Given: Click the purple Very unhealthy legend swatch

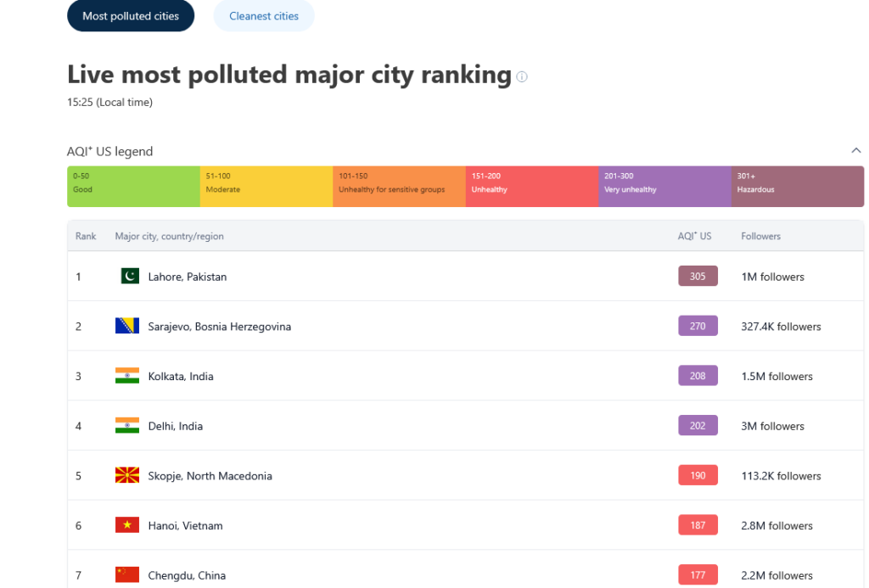Looking at the screenshot, I should [x=664, y=187].
